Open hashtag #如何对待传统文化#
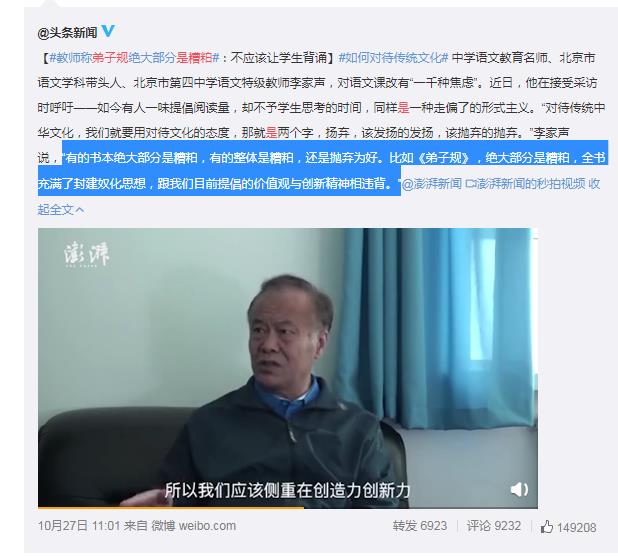 pos(393,58)
